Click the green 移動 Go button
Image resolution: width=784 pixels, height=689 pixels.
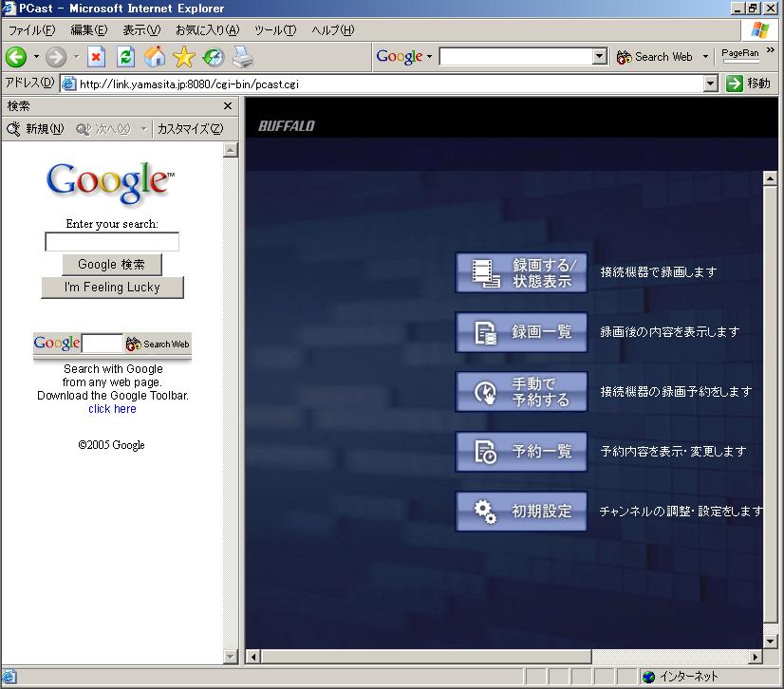coord(749,84)
